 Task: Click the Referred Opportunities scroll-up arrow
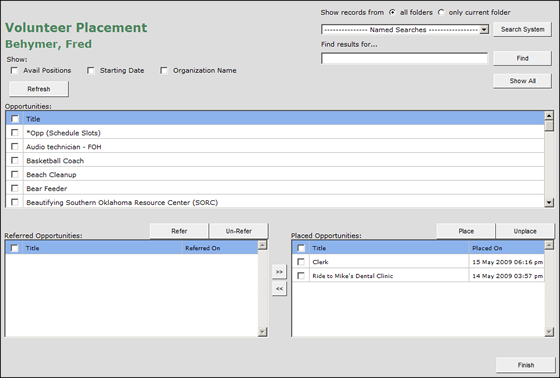[x=262, y=245]
